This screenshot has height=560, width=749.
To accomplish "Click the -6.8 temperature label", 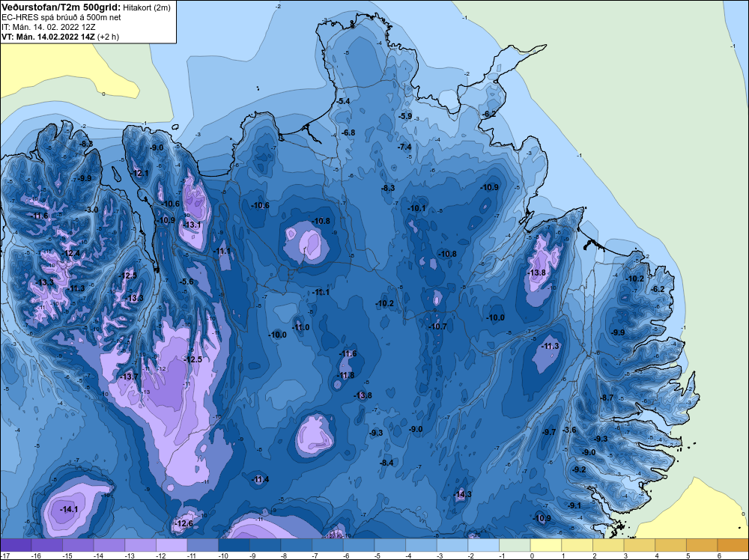I will [x=348, y=133].
